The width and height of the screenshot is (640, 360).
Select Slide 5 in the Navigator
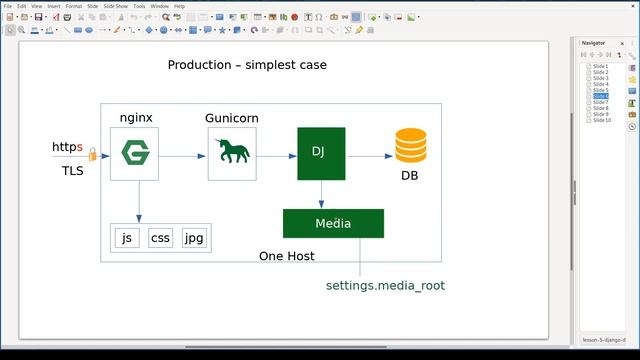tap(600, 90)
